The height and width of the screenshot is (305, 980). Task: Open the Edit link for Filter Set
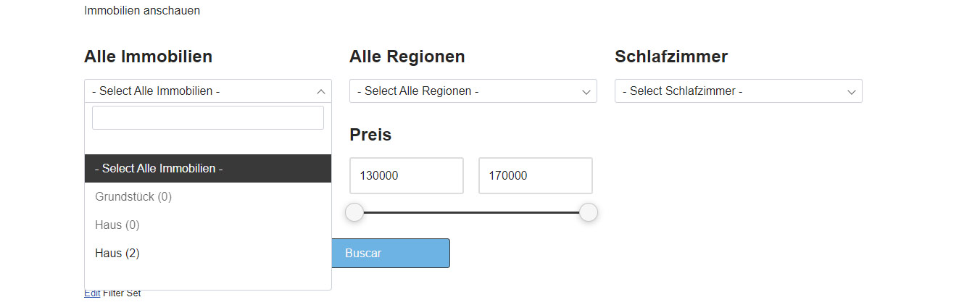(x=92, y=293)
